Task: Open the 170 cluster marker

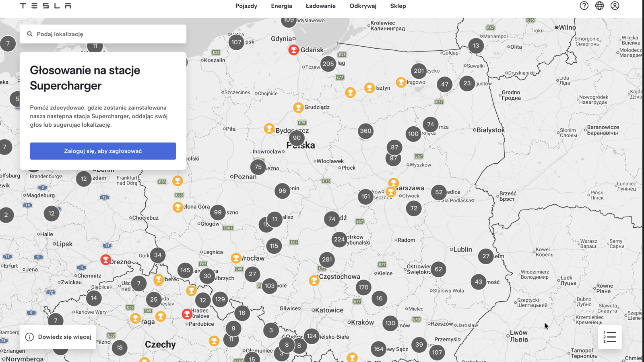Action: point(363,287)
